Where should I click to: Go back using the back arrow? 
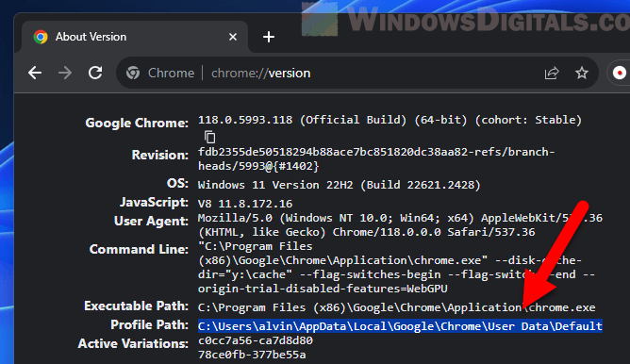click(x=35, y=73)
